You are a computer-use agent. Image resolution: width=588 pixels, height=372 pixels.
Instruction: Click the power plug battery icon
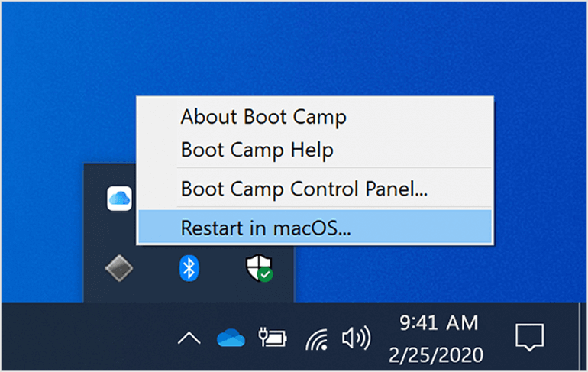click(272, 338)
